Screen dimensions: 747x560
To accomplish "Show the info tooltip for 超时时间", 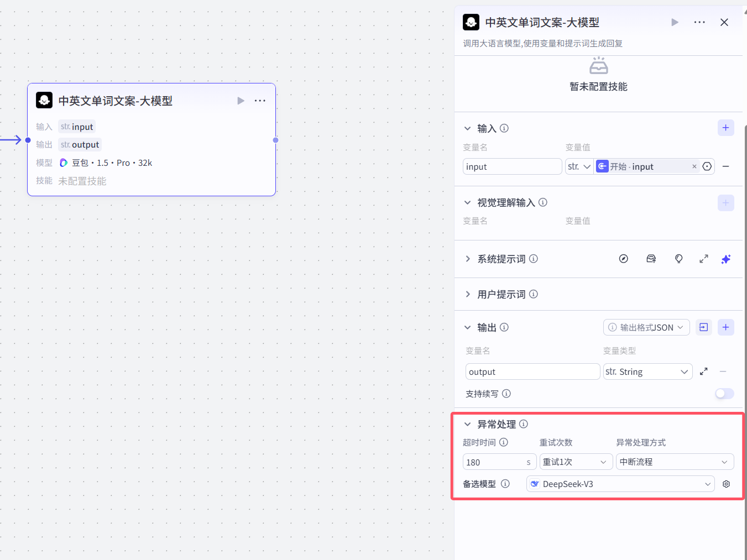I will pos(504,442).
